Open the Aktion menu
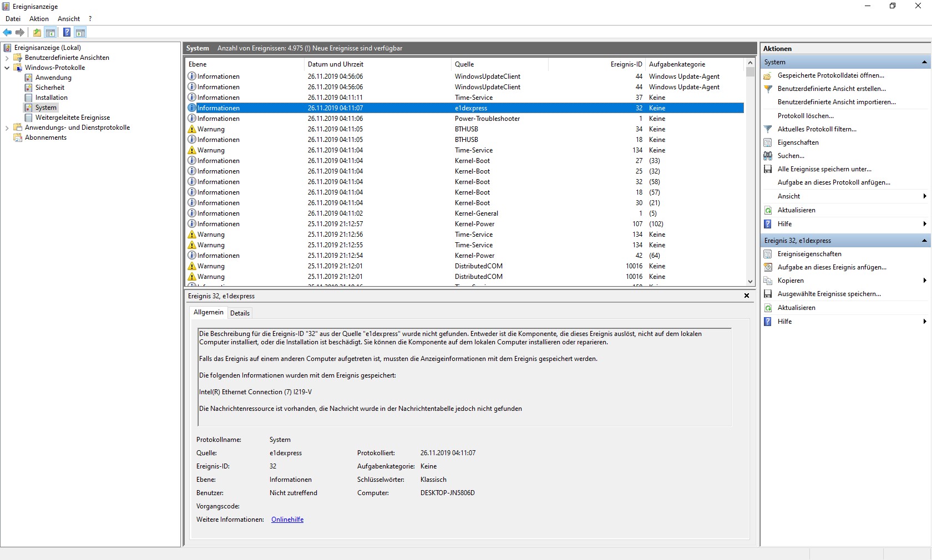This screenshot has width=932, height=560. click(x=39, y=19)
